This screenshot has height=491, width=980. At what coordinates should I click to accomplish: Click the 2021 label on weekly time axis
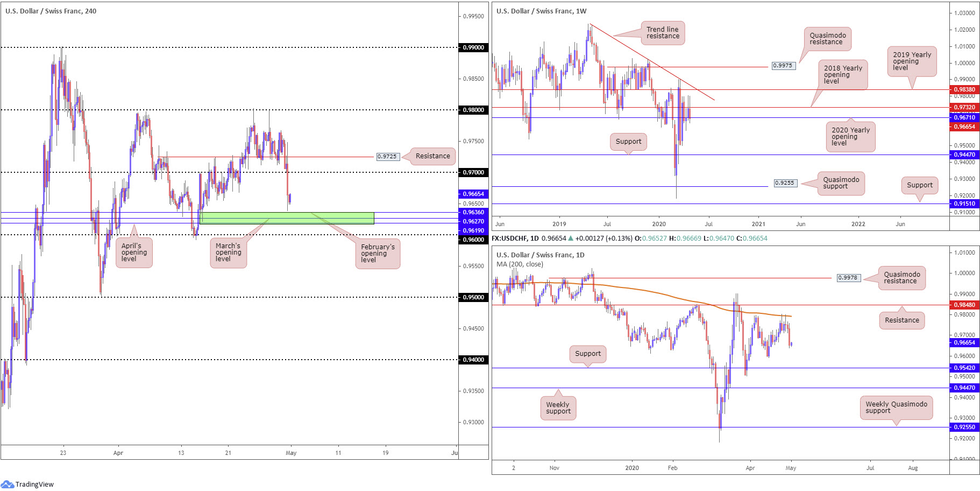[x=758, y=224]
